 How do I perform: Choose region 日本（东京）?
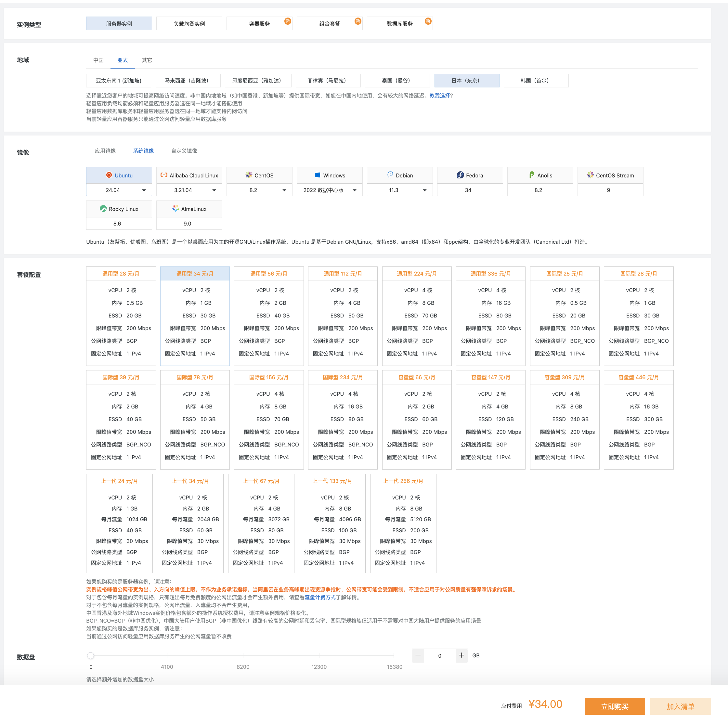[467, 81]
